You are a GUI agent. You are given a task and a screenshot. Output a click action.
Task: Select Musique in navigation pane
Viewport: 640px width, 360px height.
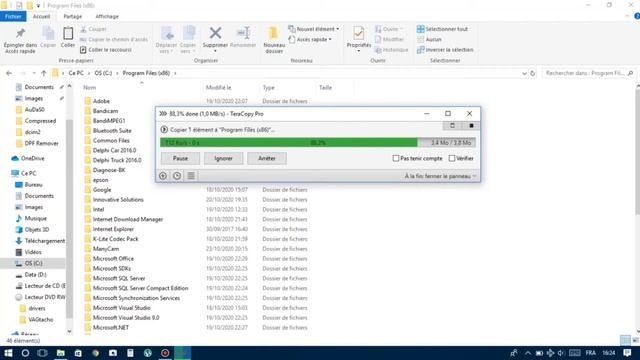[x=36, y=218]
